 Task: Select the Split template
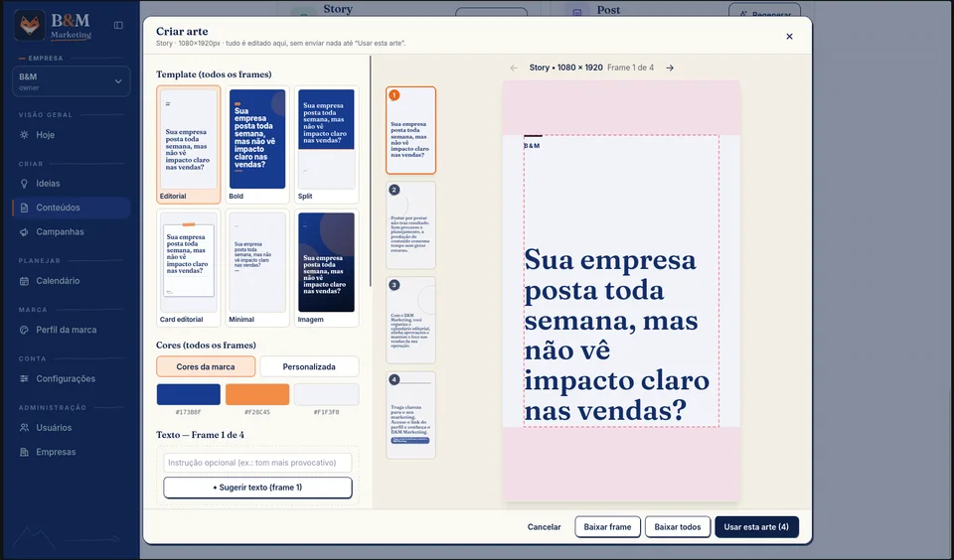point(326,144)
